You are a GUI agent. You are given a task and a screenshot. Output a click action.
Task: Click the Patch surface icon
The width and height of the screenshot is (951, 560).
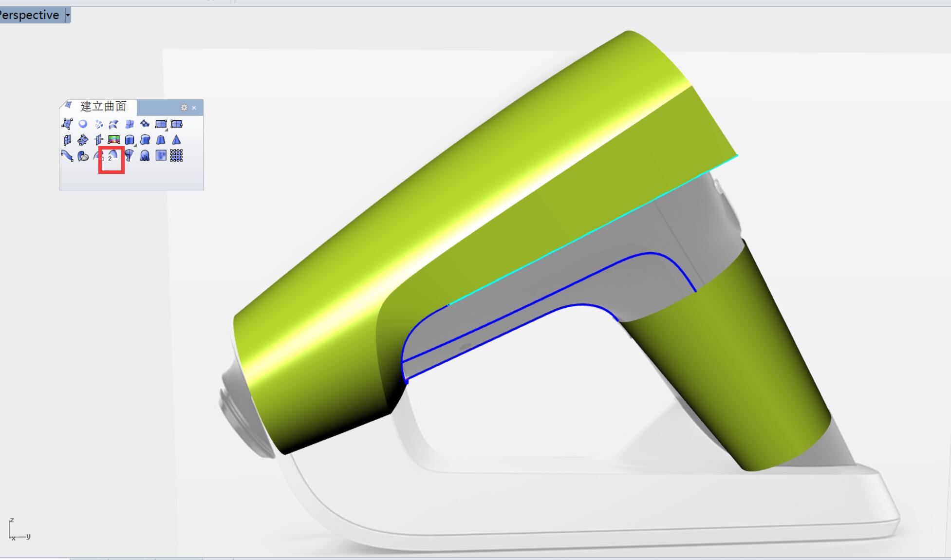point(145,124)
